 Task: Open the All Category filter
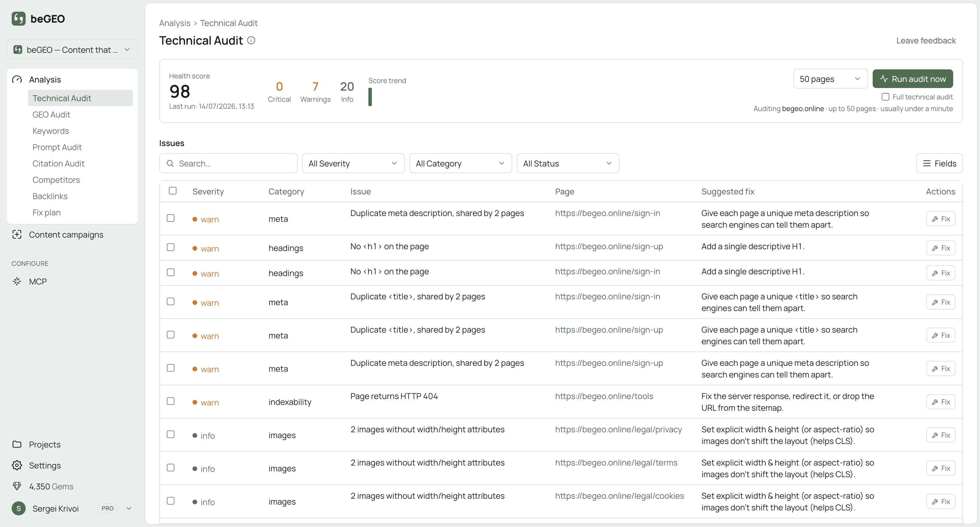(x=460, y=163)
